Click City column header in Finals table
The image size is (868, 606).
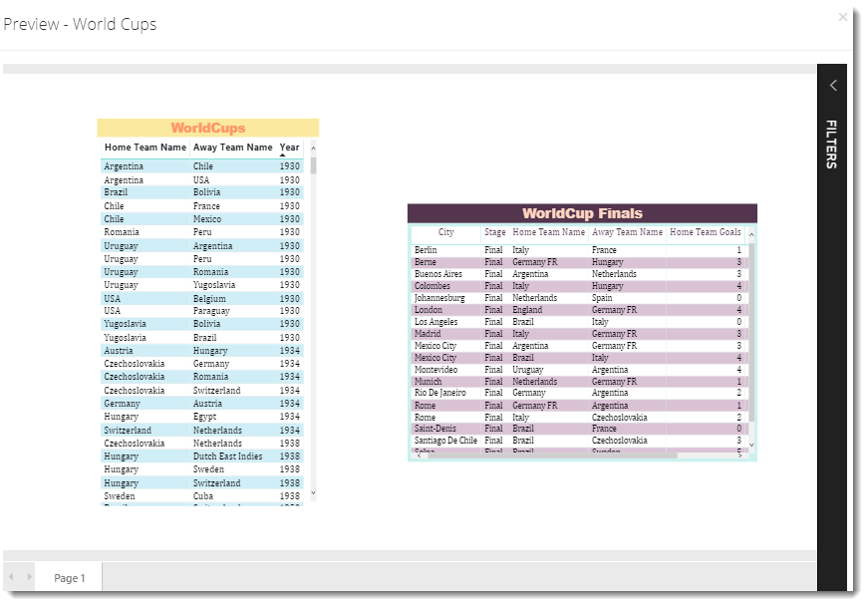445,232
